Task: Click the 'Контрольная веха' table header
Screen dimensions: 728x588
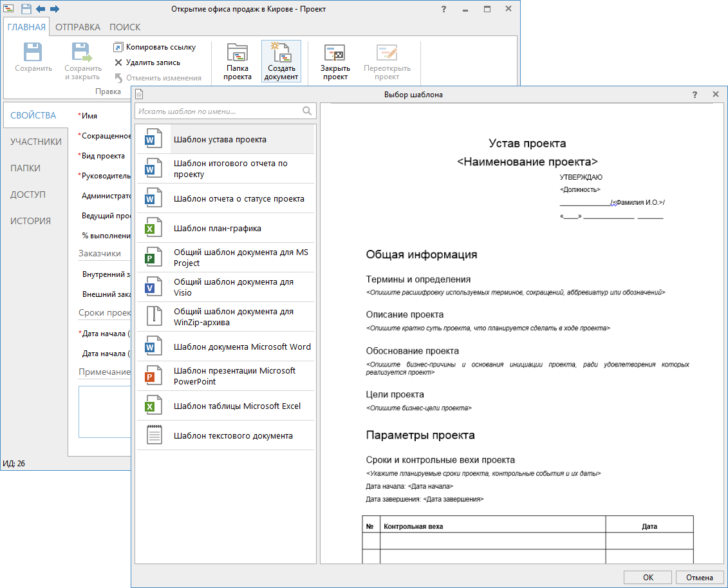Action: [413, 526]
